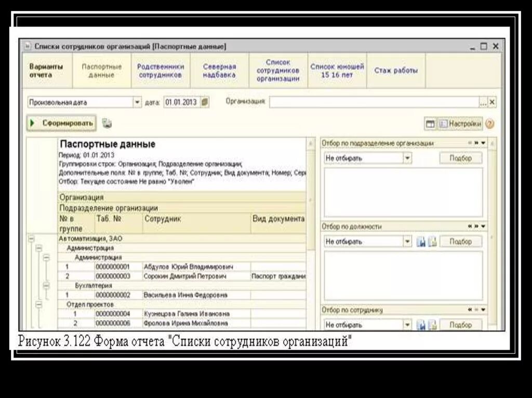Image resolution: width=532 pixels, height=398 pixels.
Task: Select the Северная надбавка tab
Action: [x=220, y=71]
